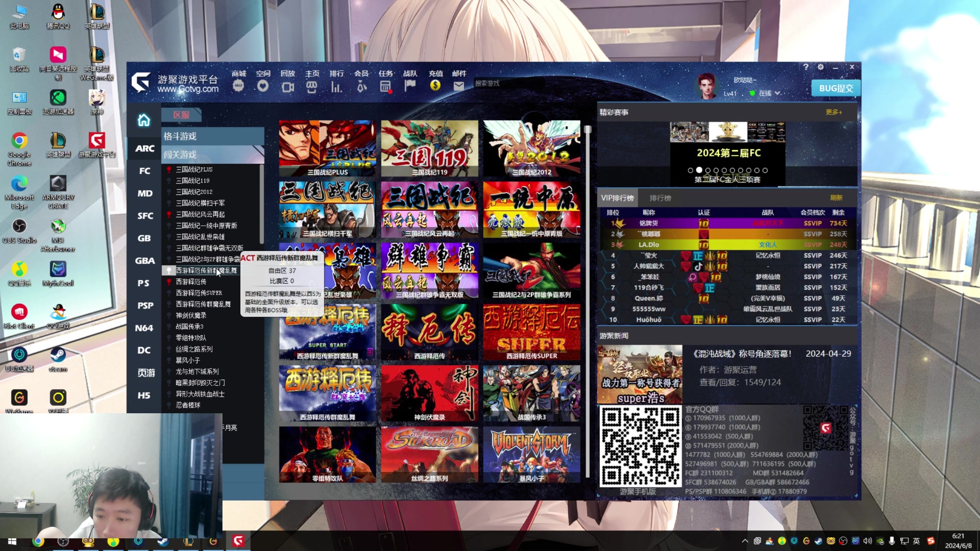Select 丝绸之路系列 in the game list
980x551 pixels.
click(194, 349)
